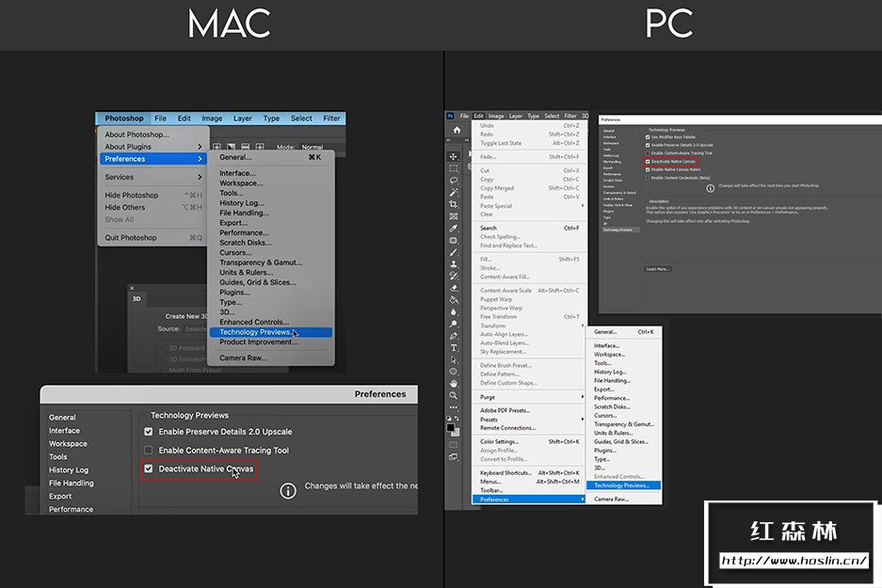
Task: Choose Technology Previews in PC Preferences submenu
Action: click(x=624, y=485)
